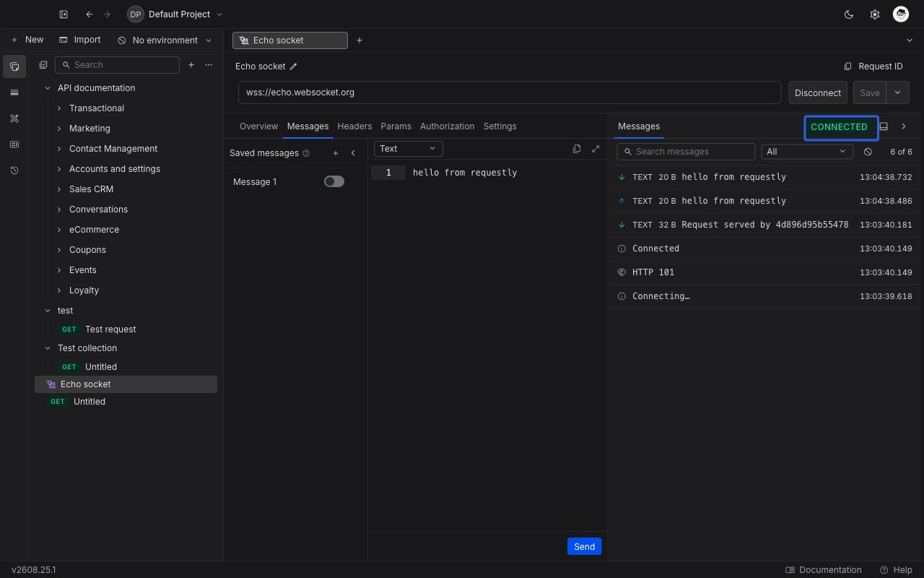This screenshot has width=924, height=578.
Task: Expand the Sales CRM folder
Action: (59, 189)
